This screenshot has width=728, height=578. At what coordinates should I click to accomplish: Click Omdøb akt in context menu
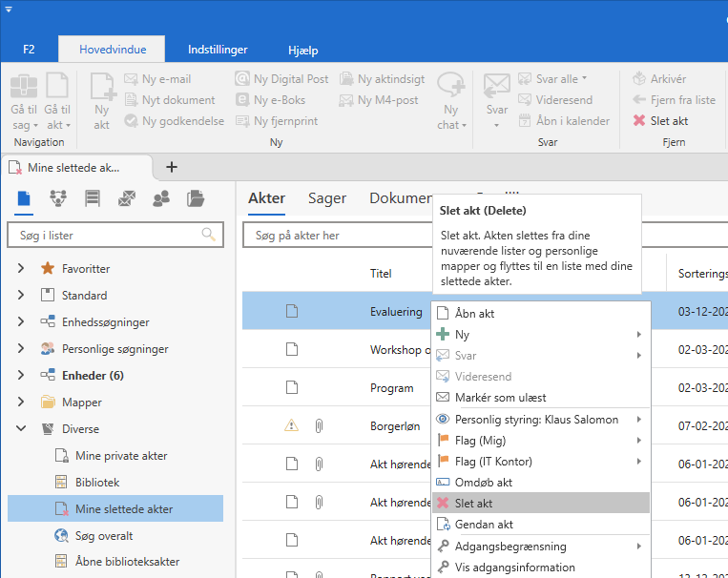[x=484, y=483]
